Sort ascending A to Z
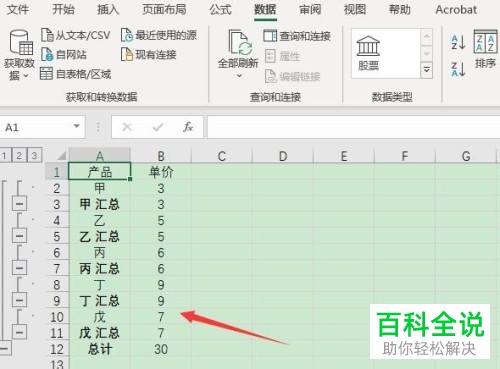The width and height of the screenshot is (500, 369). pos(458,43)
